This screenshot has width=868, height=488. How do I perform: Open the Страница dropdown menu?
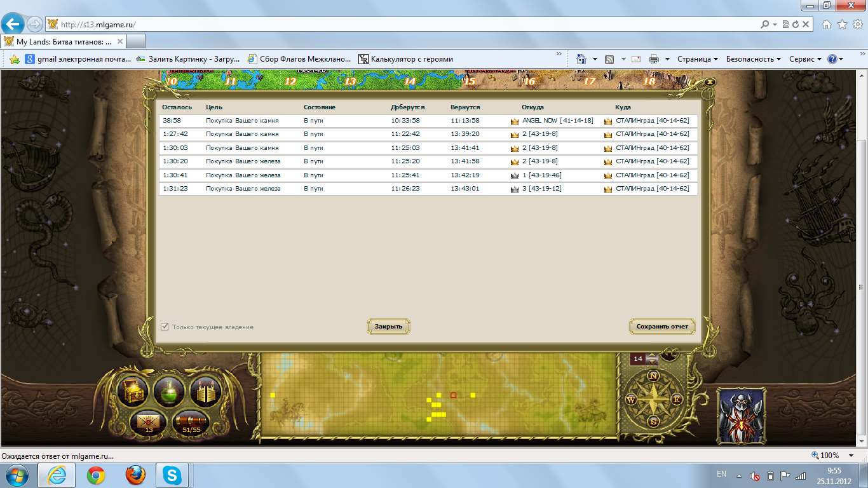point(698,59)
